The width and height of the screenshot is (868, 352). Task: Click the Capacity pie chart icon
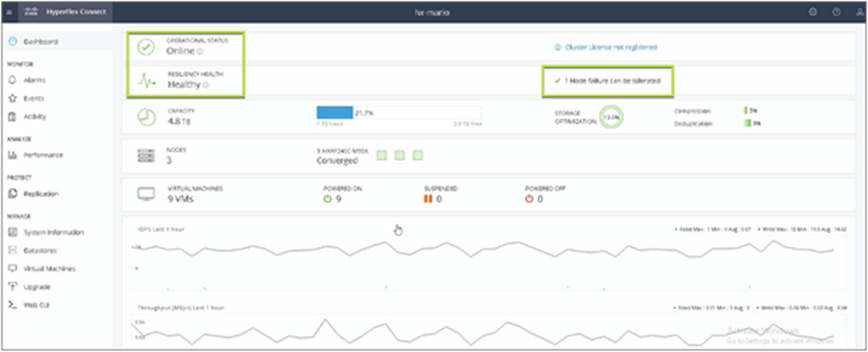(146, 117)
